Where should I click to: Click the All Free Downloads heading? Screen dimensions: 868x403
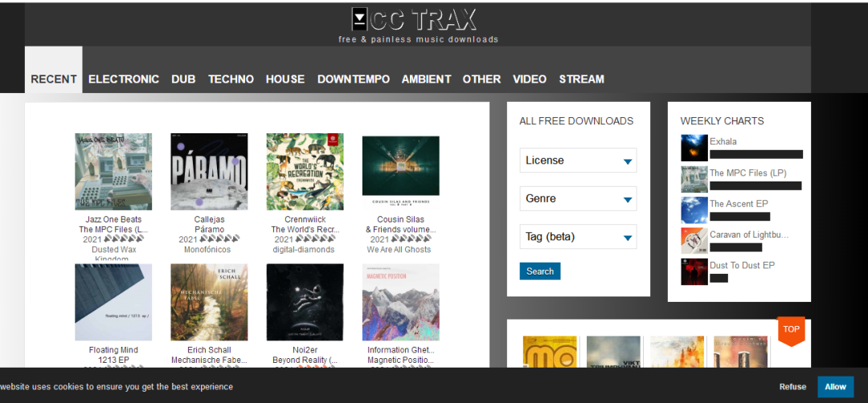pos(576,121)
